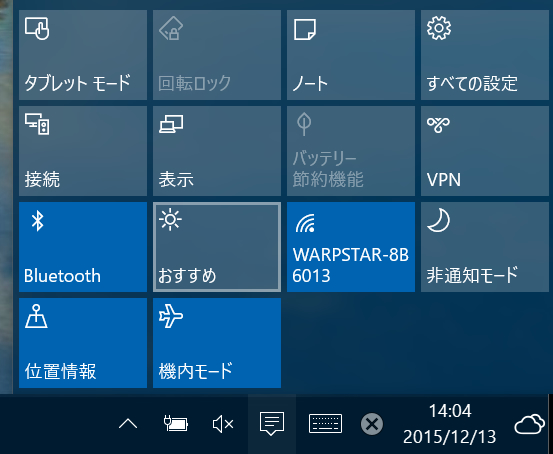553x454 pixels.
Task: Enable 非通知モード quiet hours tile
Action: pyautogui.click(x=485, y=247)
